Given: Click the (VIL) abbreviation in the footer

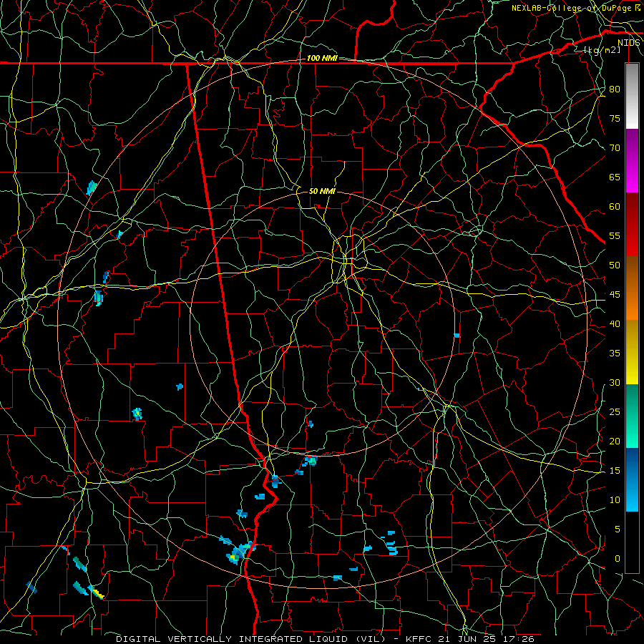Looking at the screenshot, I should (372, 639).
